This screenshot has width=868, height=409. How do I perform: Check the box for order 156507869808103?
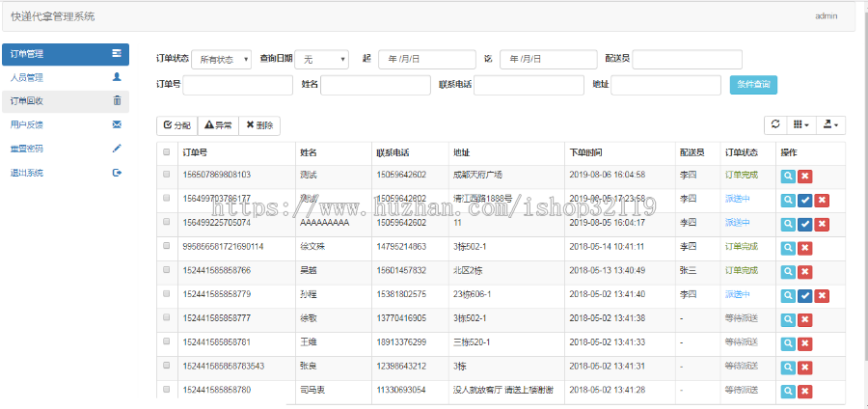point(167,174)
